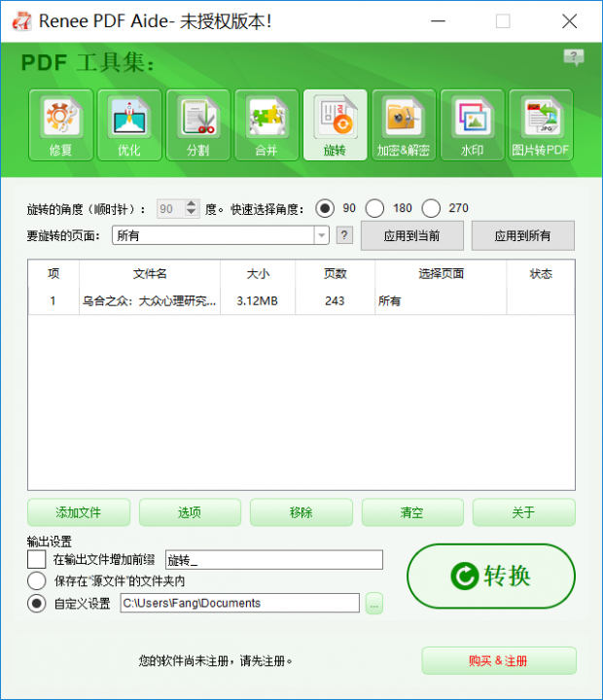Click the 应用到所有 button

pyautogui.click(x=522, y=235)
